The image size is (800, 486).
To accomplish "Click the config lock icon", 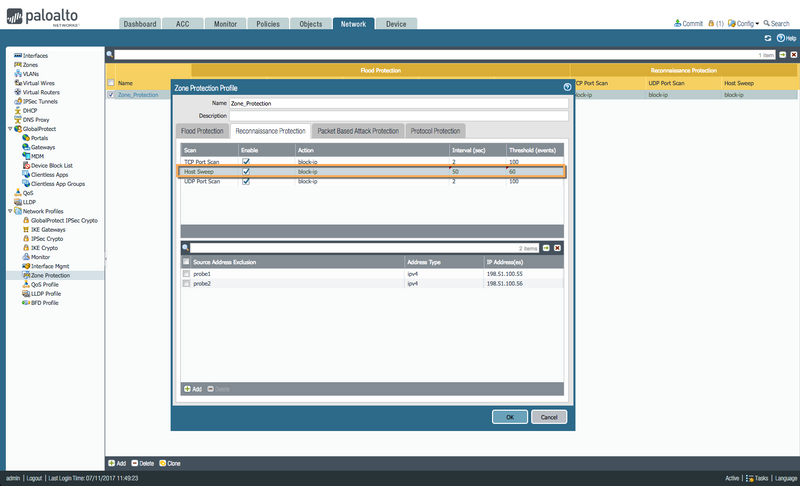I will point(711,23).
